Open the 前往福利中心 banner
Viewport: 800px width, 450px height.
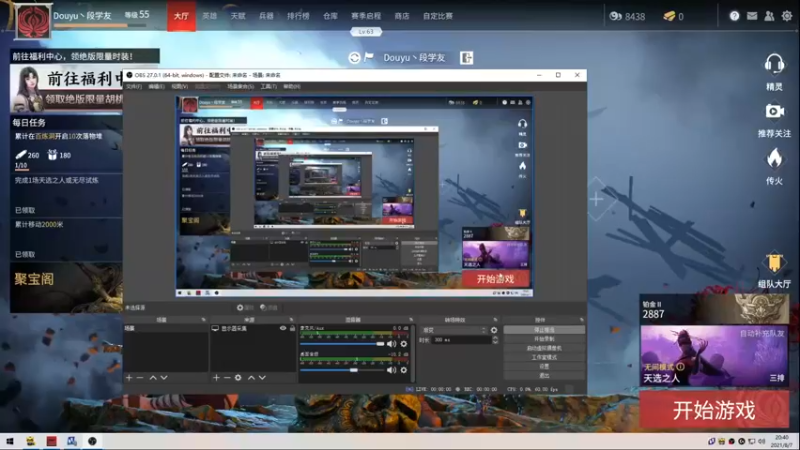point(66,88)
